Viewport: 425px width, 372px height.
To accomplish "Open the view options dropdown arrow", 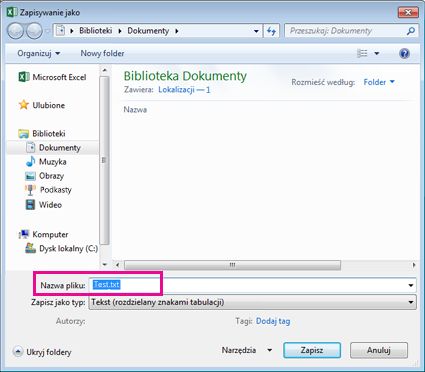I will click(x=377, y=53).
